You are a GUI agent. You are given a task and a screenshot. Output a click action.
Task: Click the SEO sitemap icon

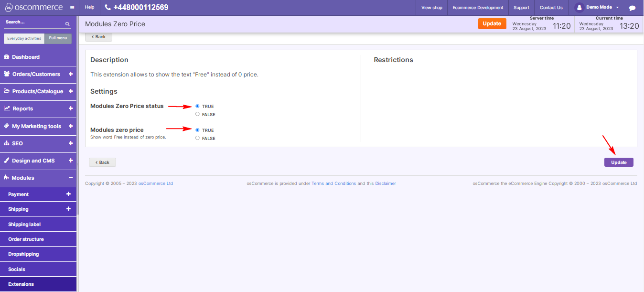coord(7,143)
